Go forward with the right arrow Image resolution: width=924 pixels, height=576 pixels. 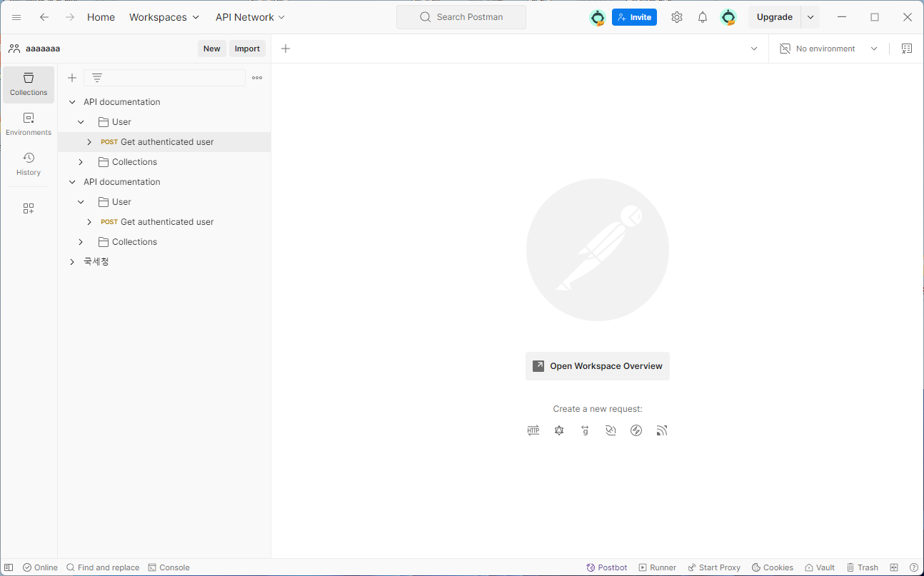[70, 17]
